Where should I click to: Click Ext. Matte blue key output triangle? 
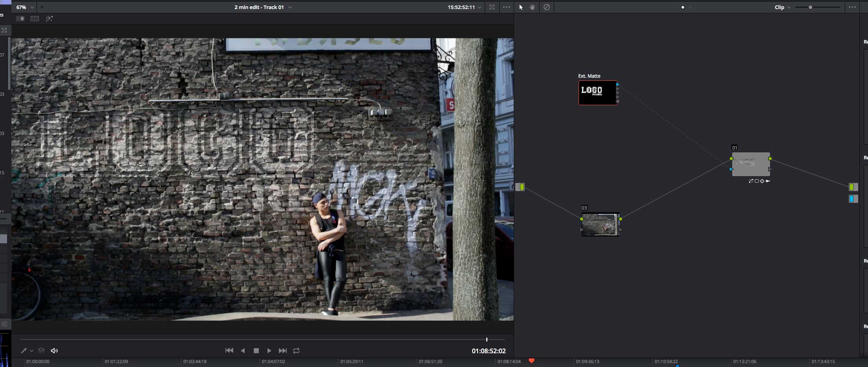tap(618, 84)
